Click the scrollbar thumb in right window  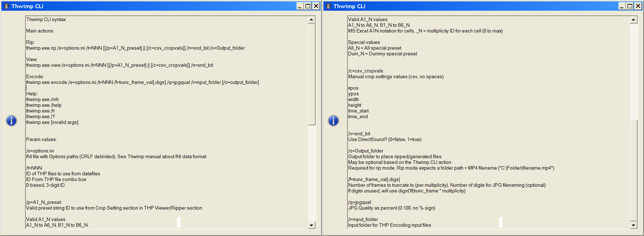click(x=634, y=171)
